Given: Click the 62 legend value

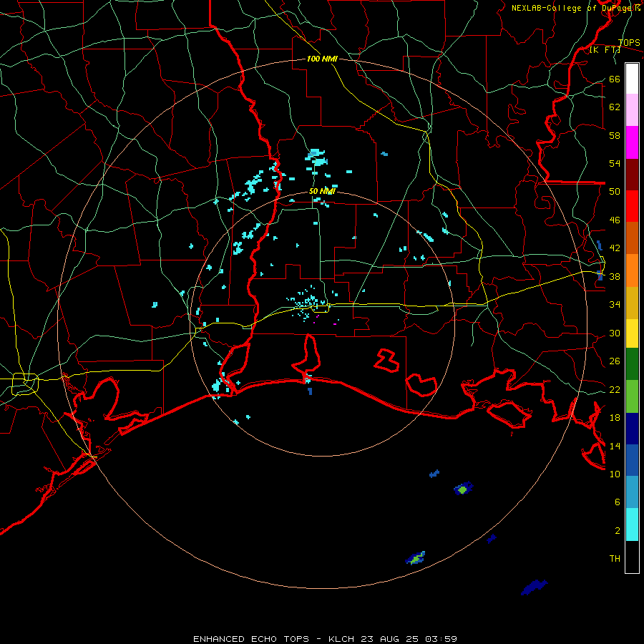Looking at the screenshot, I should coord(615,107).
